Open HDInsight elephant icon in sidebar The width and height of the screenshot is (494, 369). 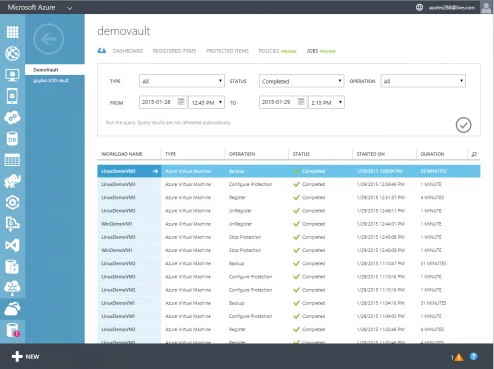tap(12, 181)
